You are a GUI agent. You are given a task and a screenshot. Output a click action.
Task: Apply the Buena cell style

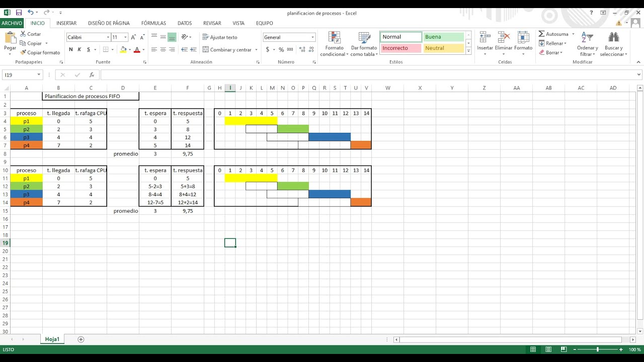click(x=443, y=37)
